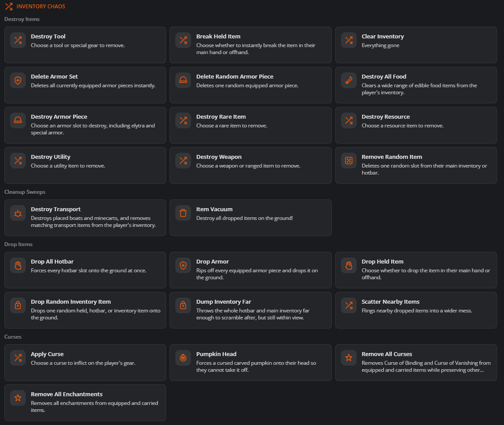Click the shuffle icon beside Inventory Chaos header

(9, 7)
